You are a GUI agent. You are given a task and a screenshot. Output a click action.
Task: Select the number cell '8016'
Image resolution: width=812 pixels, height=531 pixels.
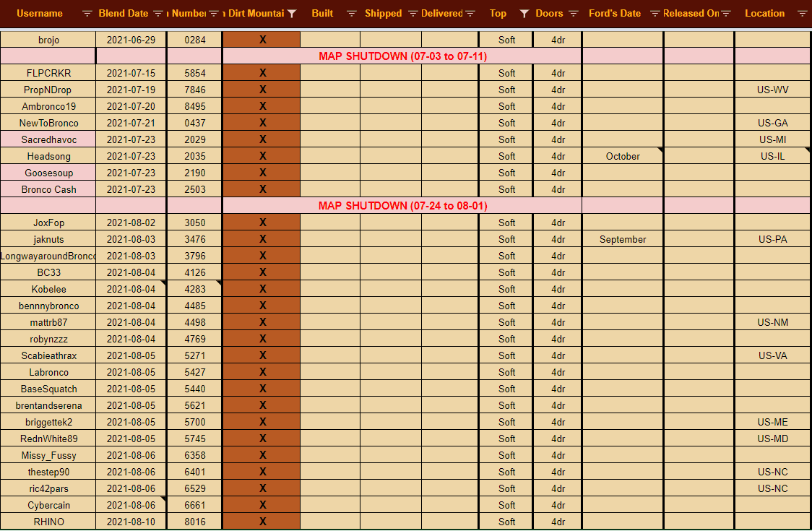[x=195, y=522]
